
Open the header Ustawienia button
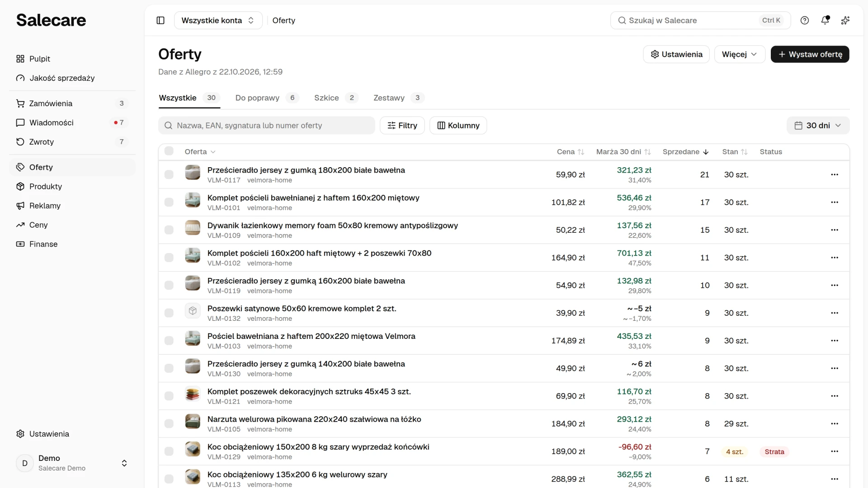point(676,54)
